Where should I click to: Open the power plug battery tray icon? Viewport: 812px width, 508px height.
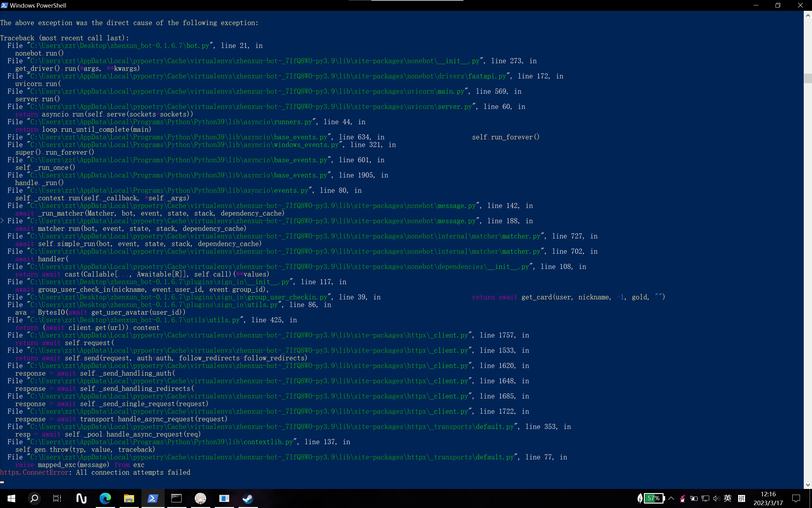pos(694,498)
